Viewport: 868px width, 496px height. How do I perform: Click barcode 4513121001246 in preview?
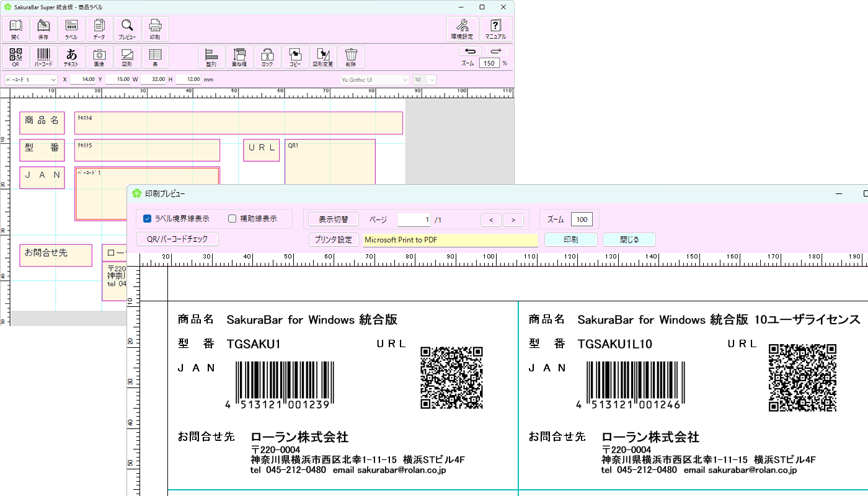631,386
